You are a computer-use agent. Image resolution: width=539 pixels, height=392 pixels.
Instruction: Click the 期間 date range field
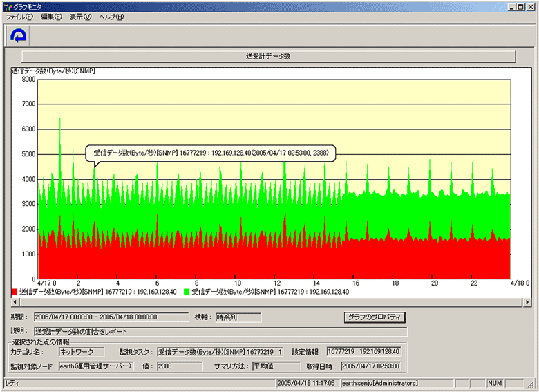111,317
